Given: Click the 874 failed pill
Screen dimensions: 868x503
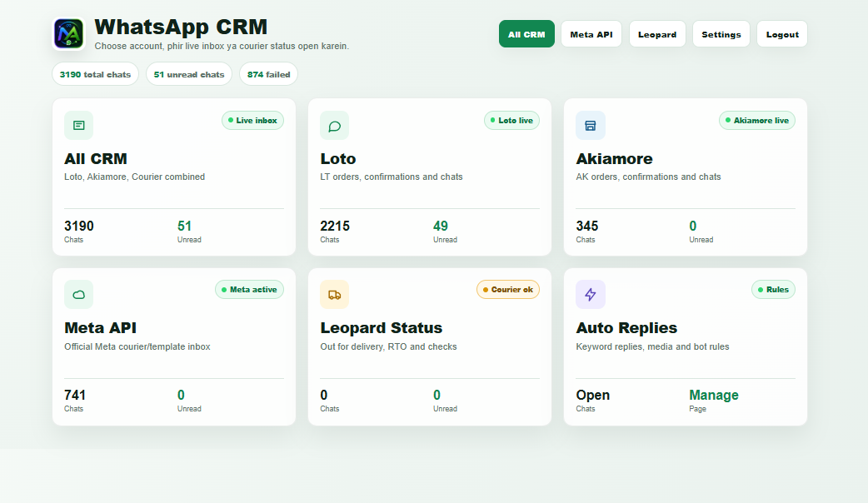Looking at the screenshot, I should click(268, 74).
